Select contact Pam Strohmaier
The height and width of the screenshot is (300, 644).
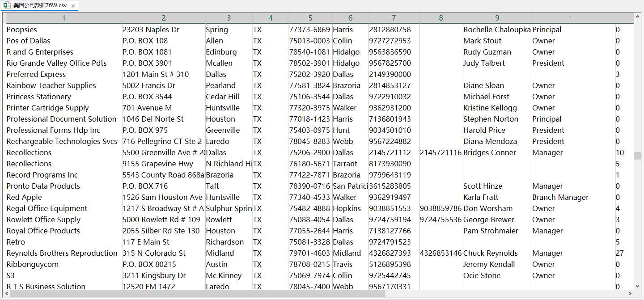pos(497,231)
